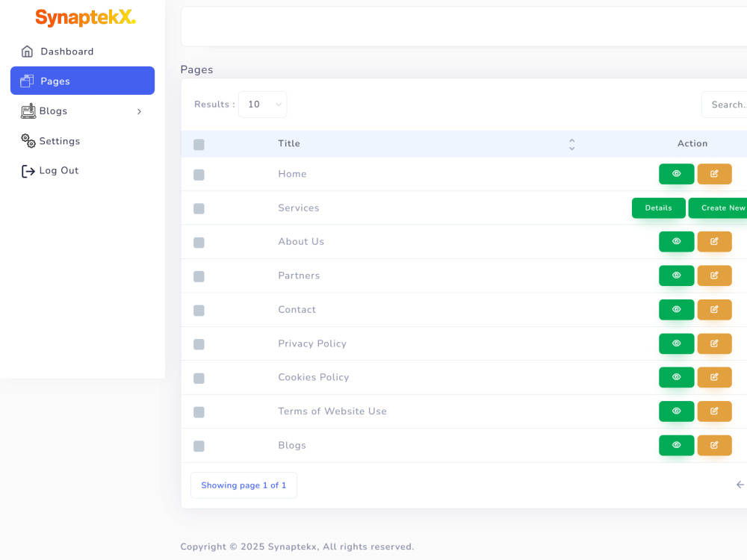The height and width of the screenshot is (560, 747).
Task: Click the Showing page 1 of 1 indicator
Action: pyautogui.click(x=244, y=485)
